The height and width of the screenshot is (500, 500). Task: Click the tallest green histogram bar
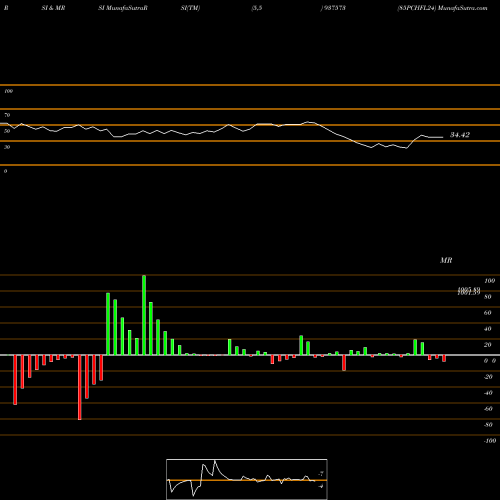tap(144, 315)
